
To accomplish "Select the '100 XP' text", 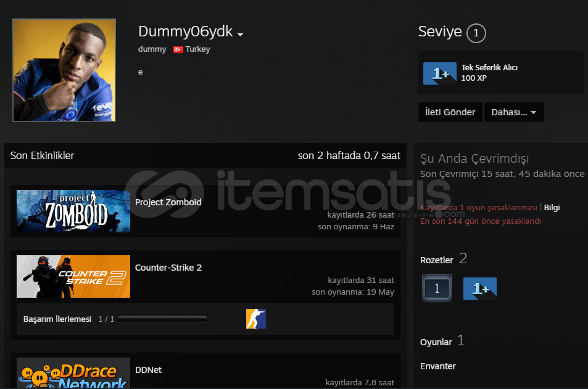I will (x=474, y=78).
